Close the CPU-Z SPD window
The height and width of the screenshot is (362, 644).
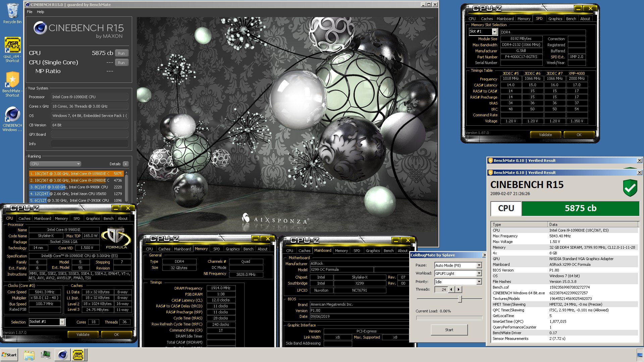pos(590,8)
